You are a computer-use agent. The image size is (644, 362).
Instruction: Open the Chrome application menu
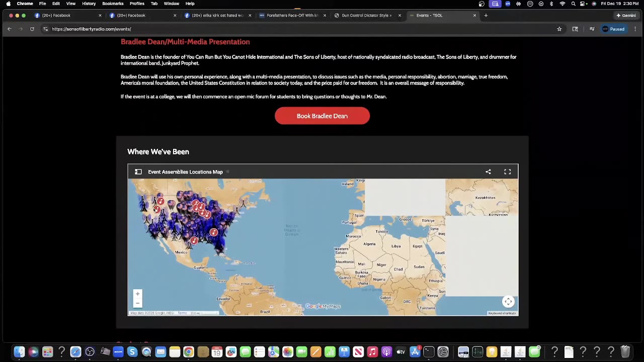(x=25, y=4)
